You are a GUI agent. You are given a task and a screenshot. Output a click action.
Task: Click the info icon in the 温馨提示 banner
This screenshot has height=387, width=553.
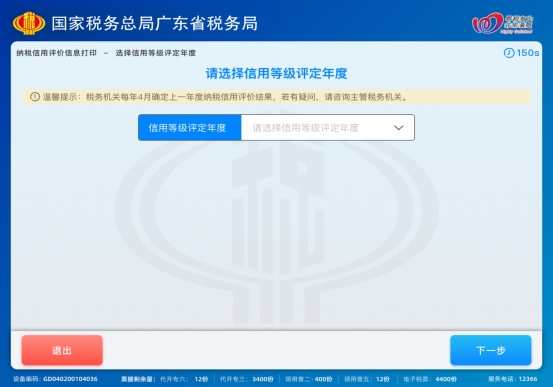tap(35, 97)
